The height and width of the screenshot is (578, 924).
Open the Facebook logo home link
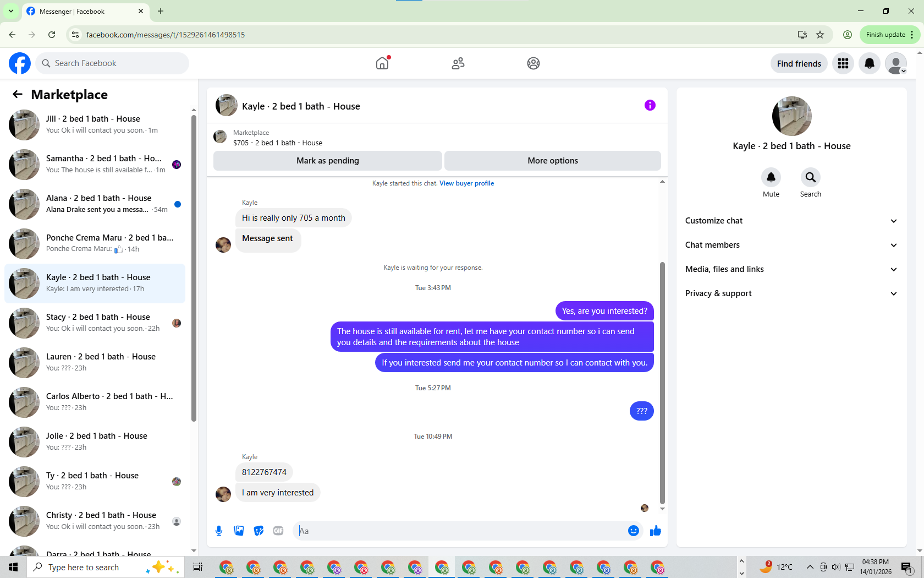pos(20,63)
